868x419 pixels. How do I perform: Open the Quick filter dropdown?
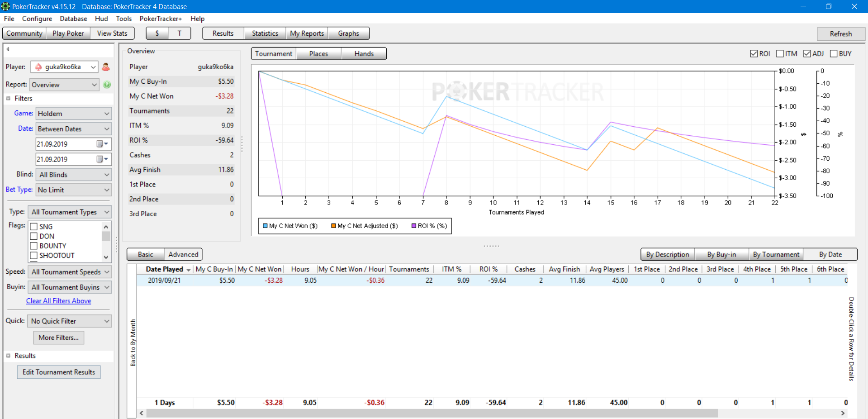(x=70, y=321)
